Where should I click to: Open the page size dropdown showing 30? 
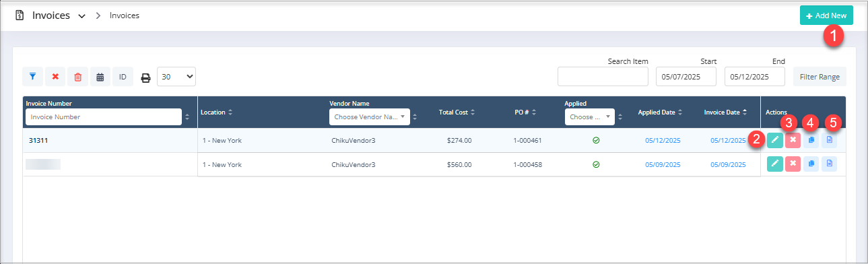tap(176, 77)
